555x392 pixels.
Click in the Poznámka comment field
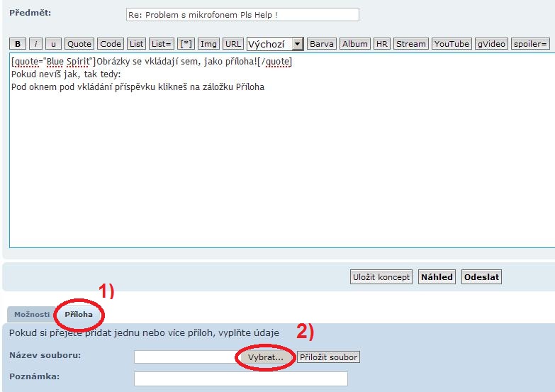[241, 379]
